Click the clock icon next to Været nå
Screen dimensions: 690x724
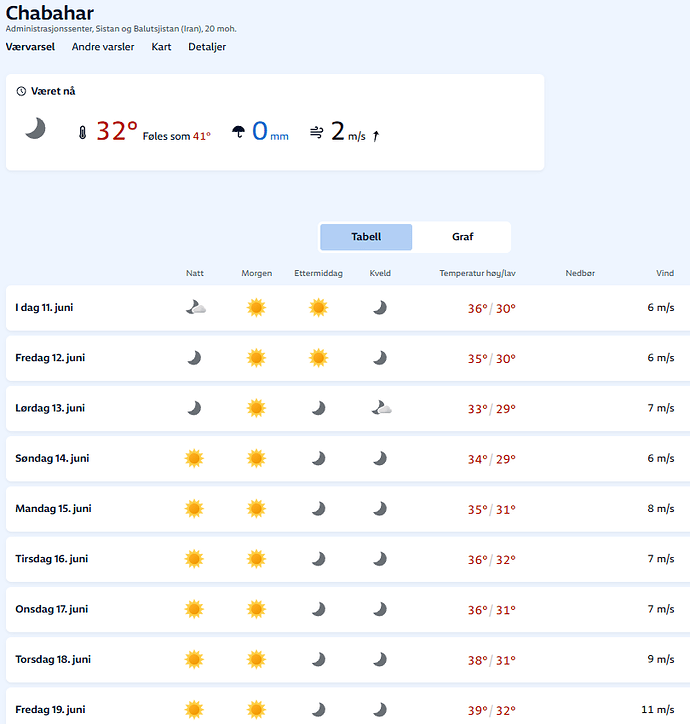point(21,91)
